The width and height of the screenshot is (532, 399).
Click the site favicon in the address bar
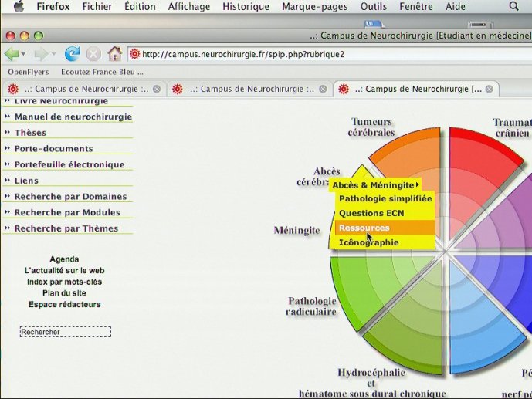point(134,54)
